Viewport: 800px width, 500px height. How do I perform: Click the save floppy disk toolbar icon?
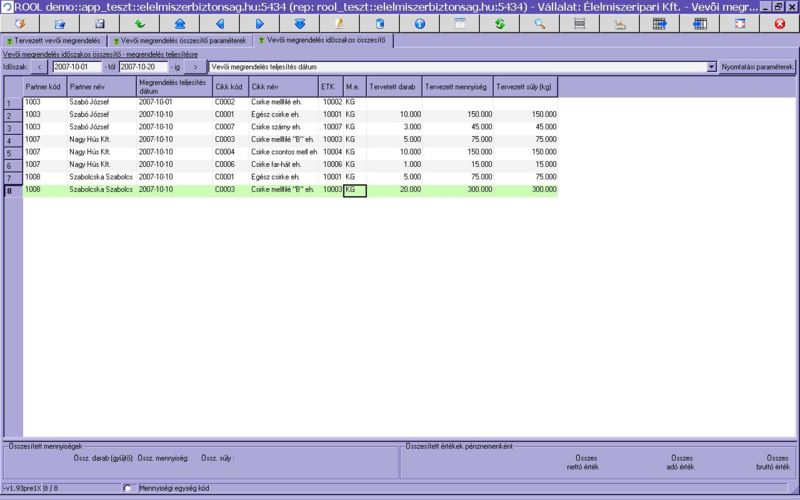(x=99, y=23)
